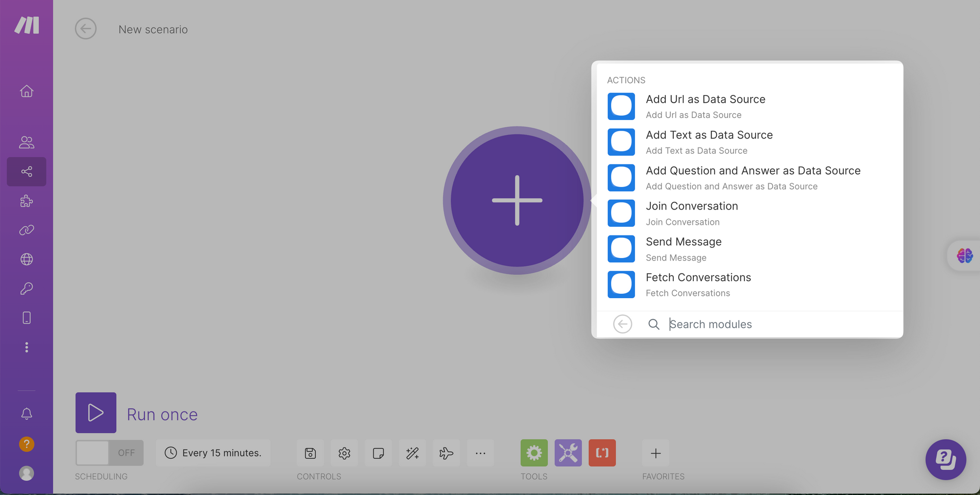Open the Team icon in the sidebar
The image size is (980, 495).
click(26, 142)
